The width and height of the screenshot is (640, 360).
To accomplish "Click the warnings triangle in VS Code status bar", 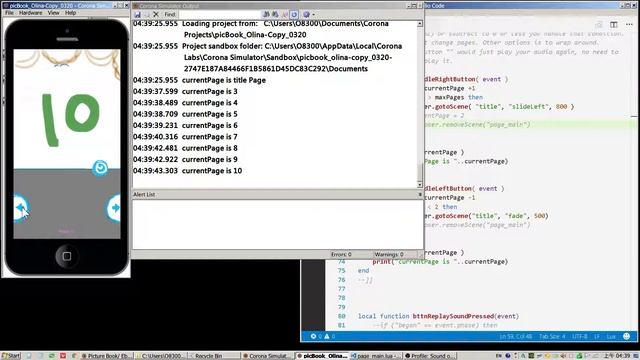I will pos(327,336).
